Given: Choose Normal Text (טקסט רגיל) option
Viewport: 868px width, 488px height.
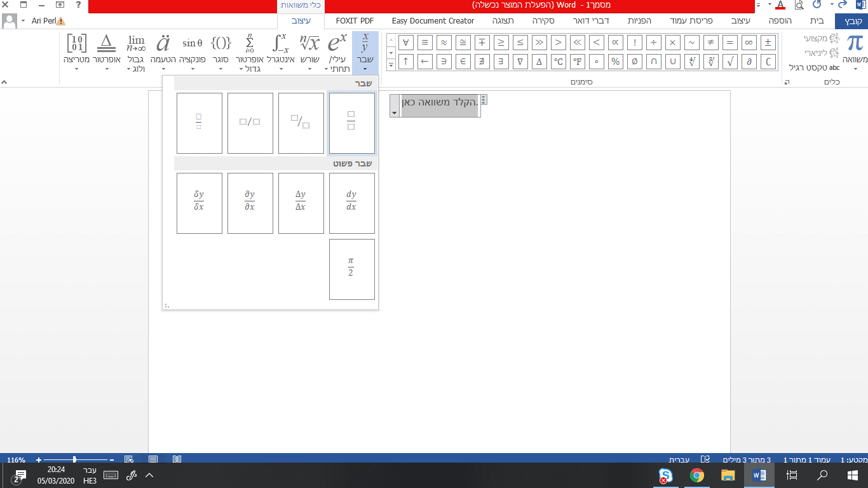Looking at the screenshot, I should pyautogui.click(x=815, y=67).
